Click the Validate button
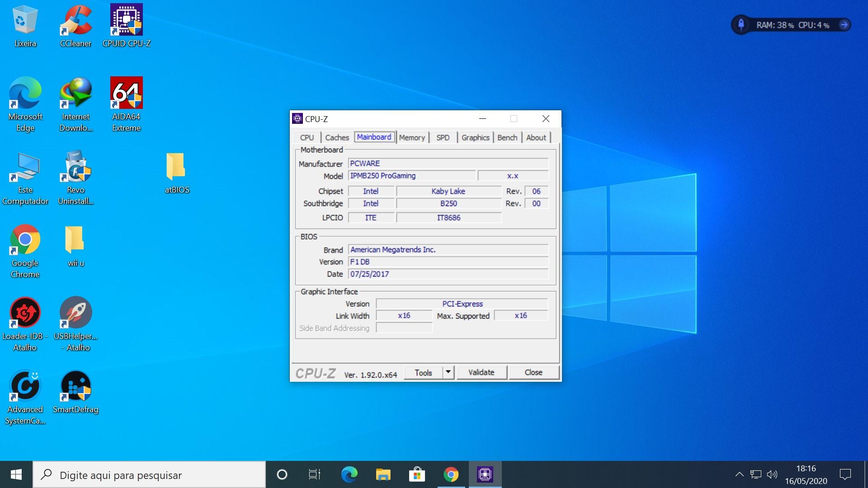This screenshot has width=868, height=488. click(x=481, y=372)
